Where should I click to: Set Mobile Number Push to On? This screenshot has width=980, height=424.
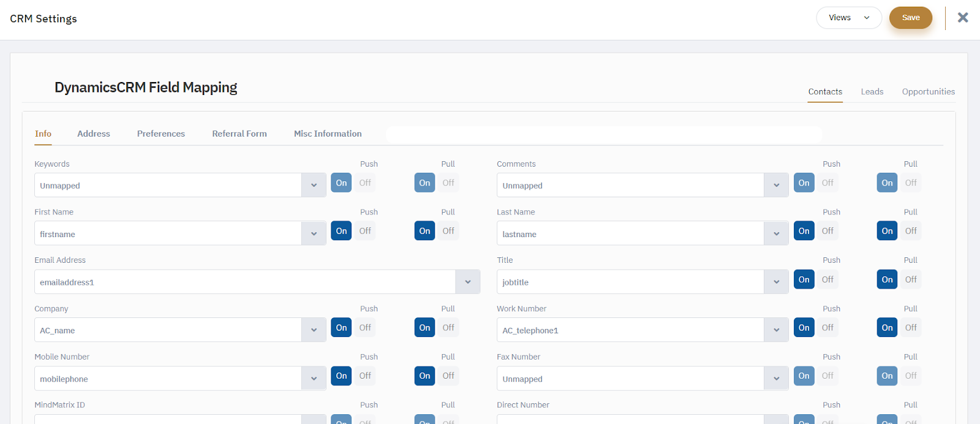point(341,376)
